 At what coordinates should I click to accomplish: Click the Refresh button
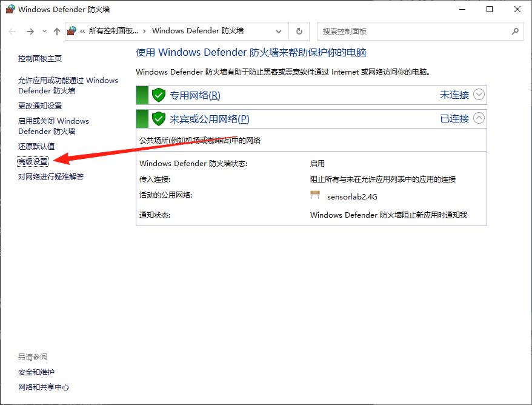tap(299, 32)
